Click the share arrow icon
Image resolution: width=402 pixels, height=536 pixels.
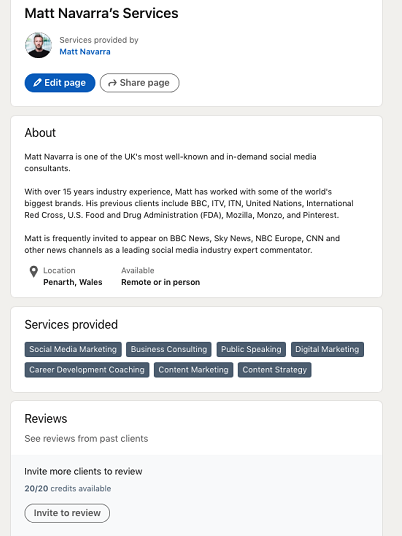click(112, 83)
